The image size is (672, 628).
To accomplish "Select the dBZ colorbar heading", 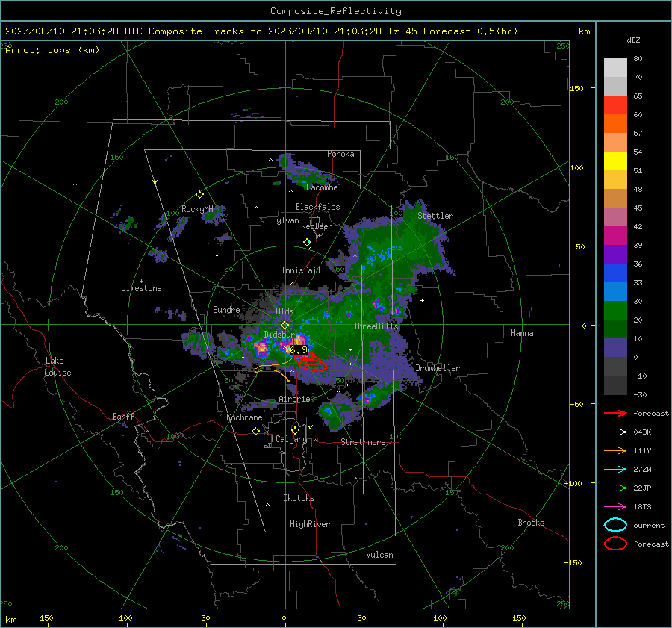I will click(633, 40).
